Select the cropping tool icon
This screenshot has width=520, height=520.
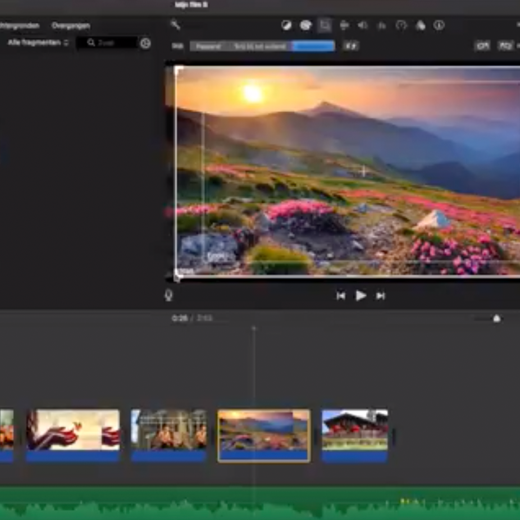325,25
